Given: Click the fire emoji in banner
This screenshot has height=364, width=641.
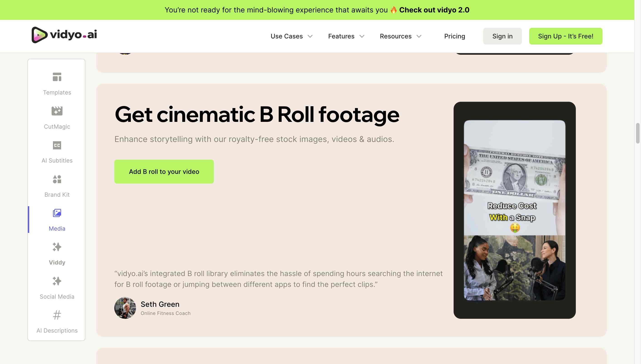Looking at the screenshot, I should click(x=393, y=10).
